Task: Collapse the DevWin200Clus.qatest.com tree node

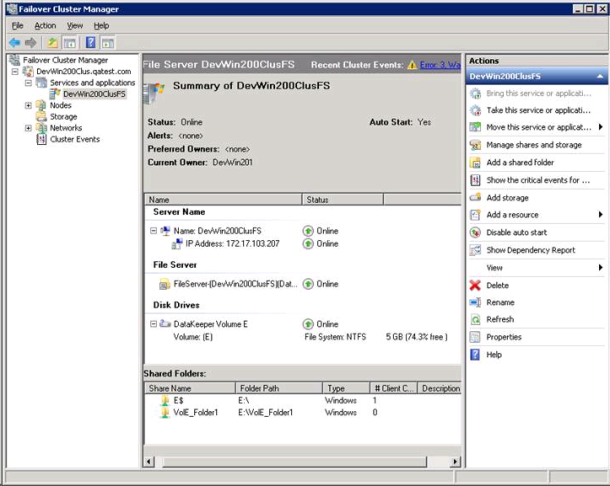Action: click(15, 72)
